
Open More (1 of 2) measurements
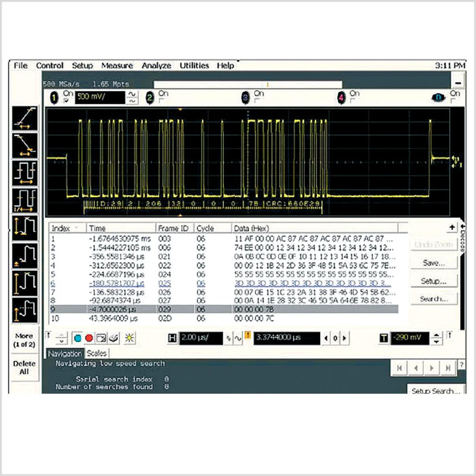point(24,340)
